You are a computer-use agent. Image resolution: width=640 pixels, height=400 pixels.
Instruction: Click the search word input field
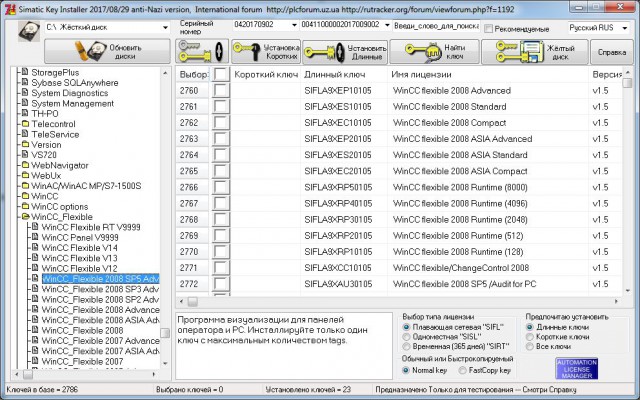click(x=436, y=25)
